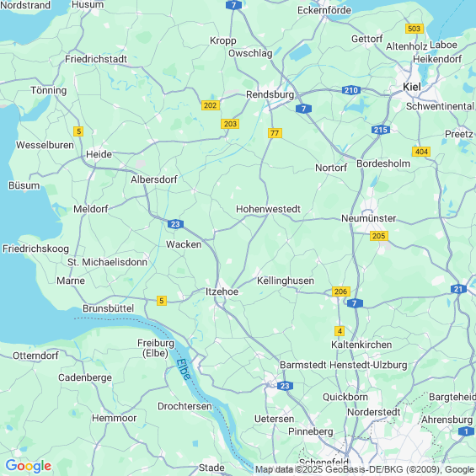This screenshot has height=476, width=476.
Task: Click the blue 215 highway shield
Action: point(381,130)
